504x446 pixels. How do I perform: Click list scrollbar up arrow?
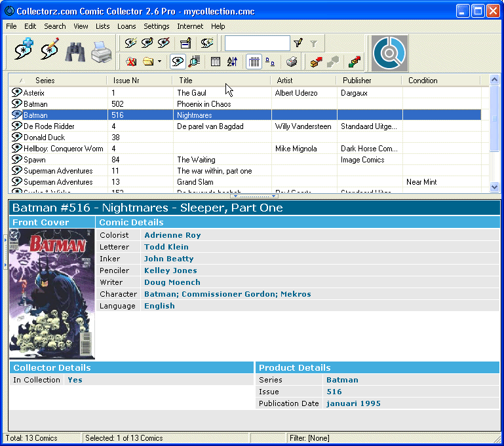click(x=494, y=79)
